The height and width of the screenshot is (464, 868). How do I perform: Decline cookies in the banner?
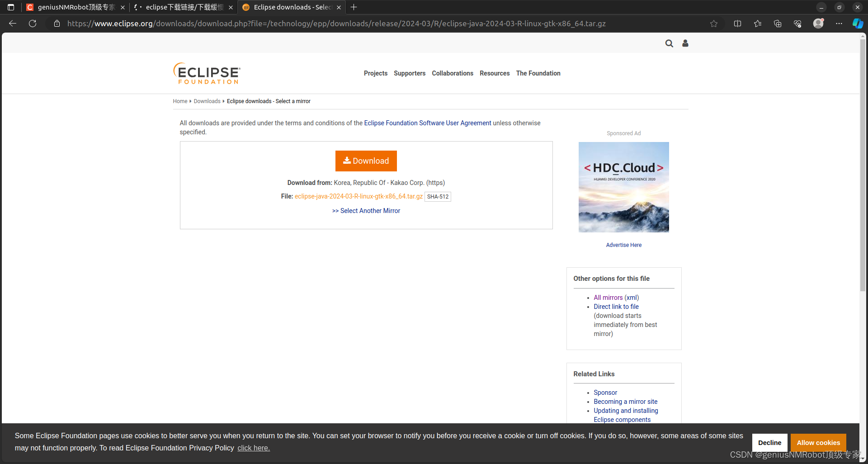(x=770, y=443)
